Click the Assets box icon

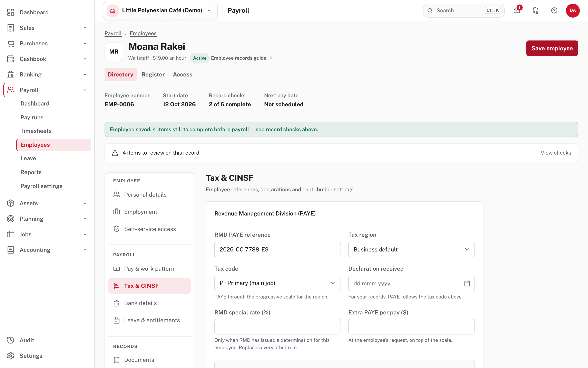pos(11,203)
